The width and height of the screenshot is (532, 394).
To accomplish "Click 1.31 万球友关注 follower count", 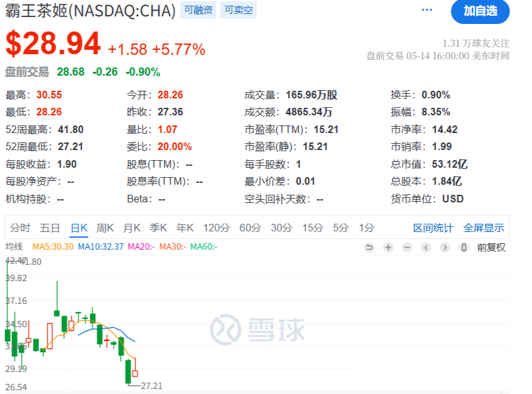I will pos(476,43).
